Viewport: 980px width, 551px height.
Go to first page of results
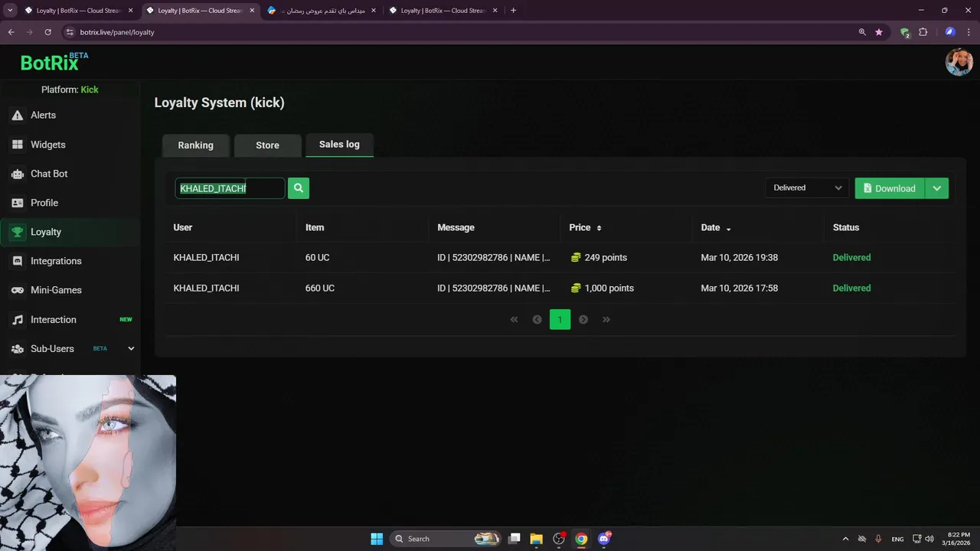[514, 319]
